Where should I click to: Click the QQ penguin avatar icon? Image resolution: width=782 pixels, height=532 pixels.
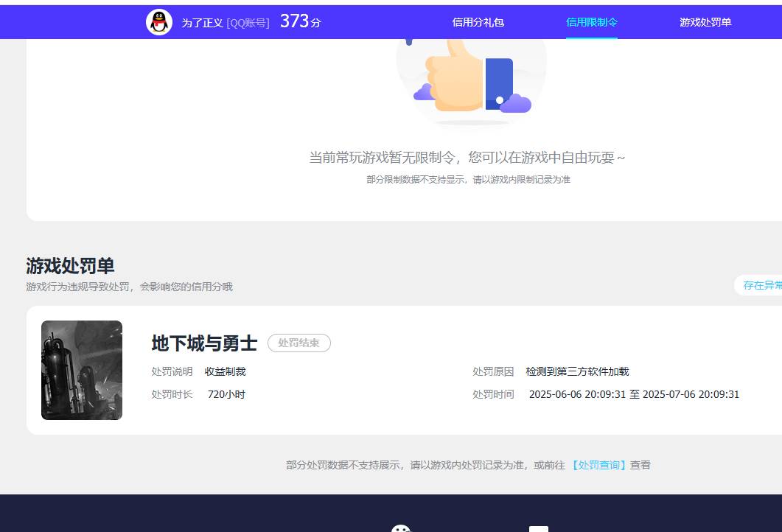158,21
